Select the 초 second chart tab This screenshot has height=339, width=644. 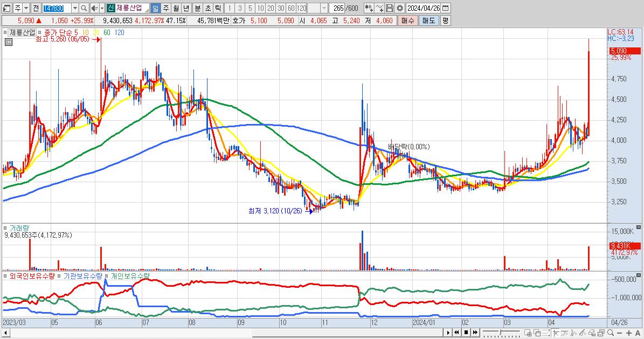tap(208, 8)
